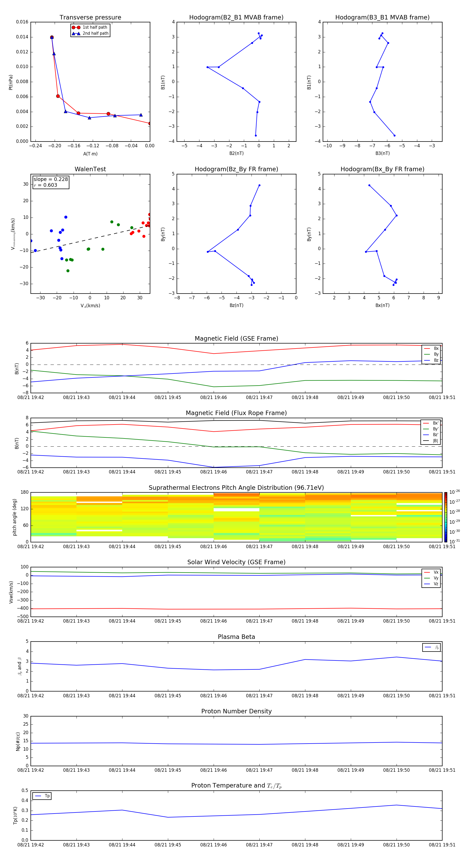Click the 'B2(nT)' x-axis label
Viewport: 473px width, 868px height.
coord(236,153)
